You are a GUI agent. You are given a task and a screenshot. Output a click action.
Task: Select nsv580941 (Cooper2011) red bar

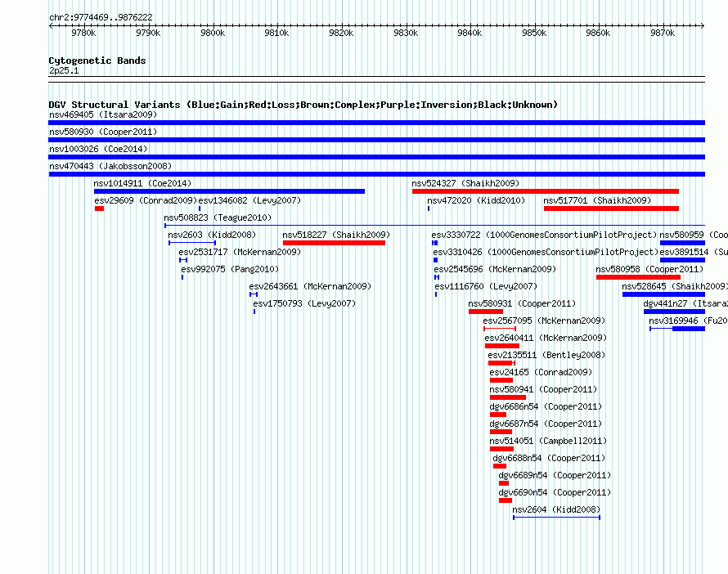(x=508, y=397)
